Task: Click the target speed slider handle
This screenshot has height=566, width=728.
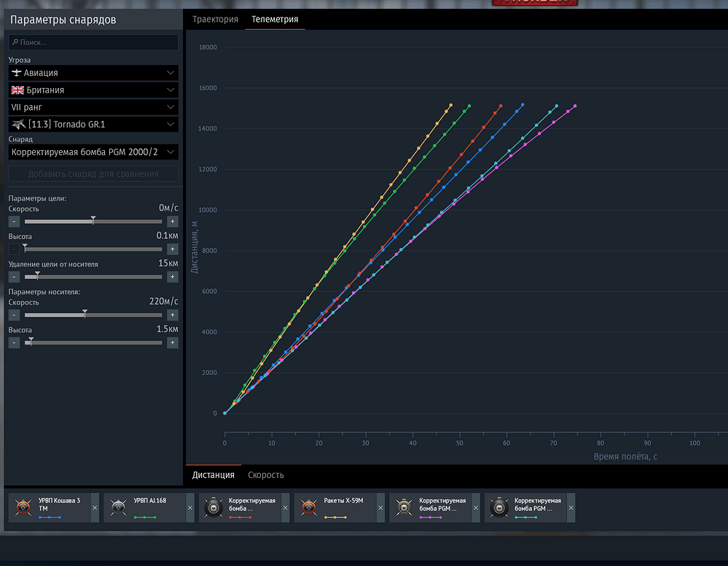Action: (93, 220)
